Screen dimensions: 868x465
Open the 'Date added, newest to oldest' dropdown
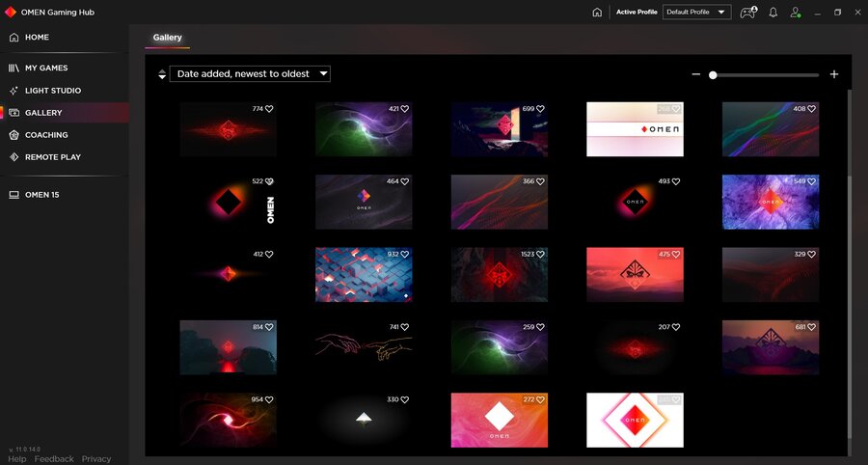pyautogui.click(x=250, y=73)
